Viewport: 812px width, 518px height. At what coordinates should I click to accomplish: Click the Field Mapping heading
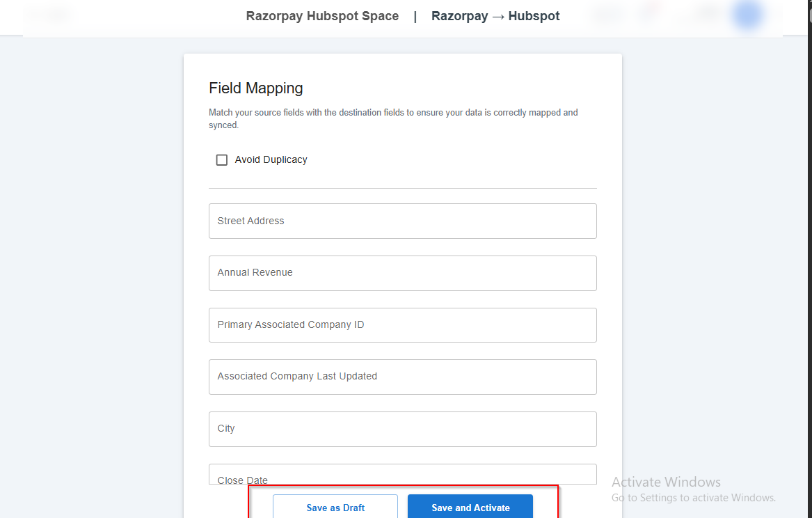pos(256,88)
